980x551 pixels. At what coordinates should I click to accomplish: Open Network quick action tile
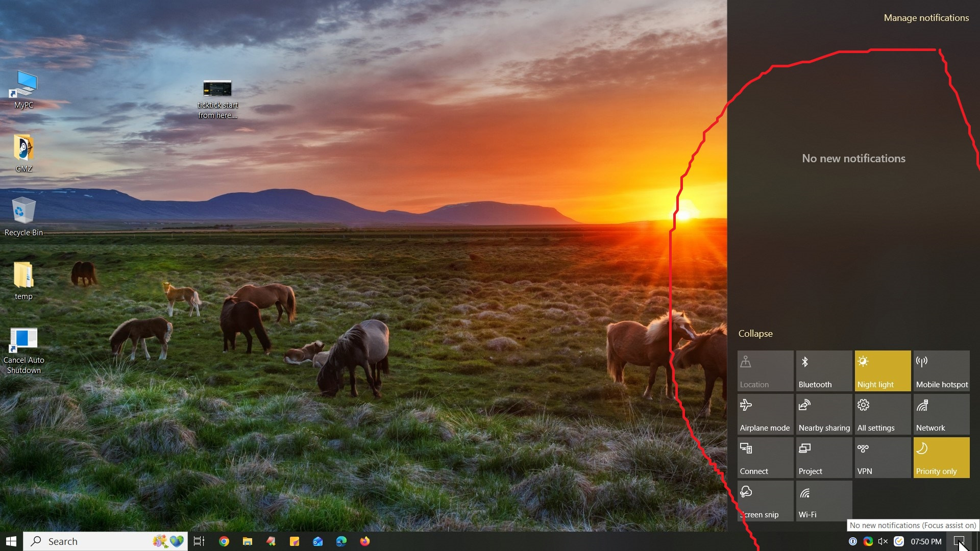point(941,414)
